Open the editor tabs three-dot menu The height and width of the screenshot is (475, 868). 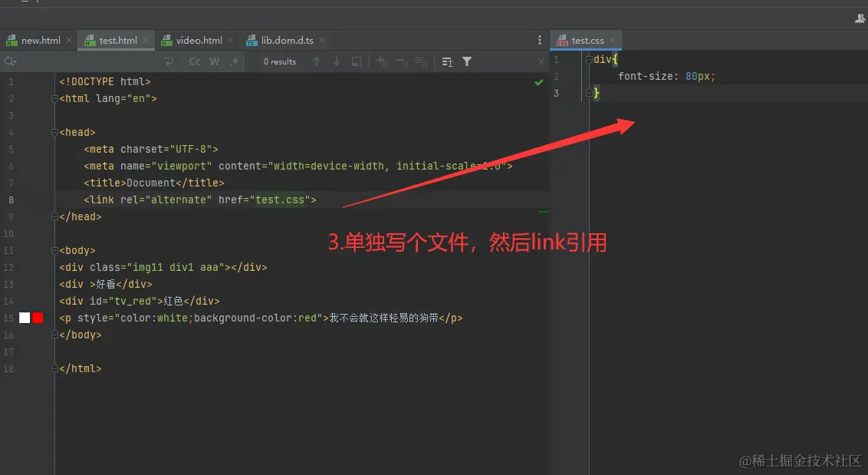point(540,40)
